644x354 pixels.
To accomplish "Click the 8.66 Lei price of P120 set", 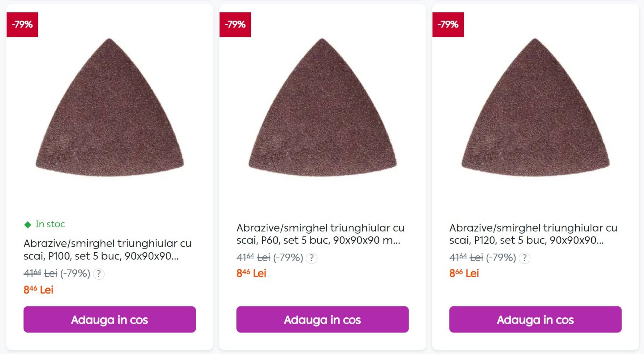I will point(464,273).
